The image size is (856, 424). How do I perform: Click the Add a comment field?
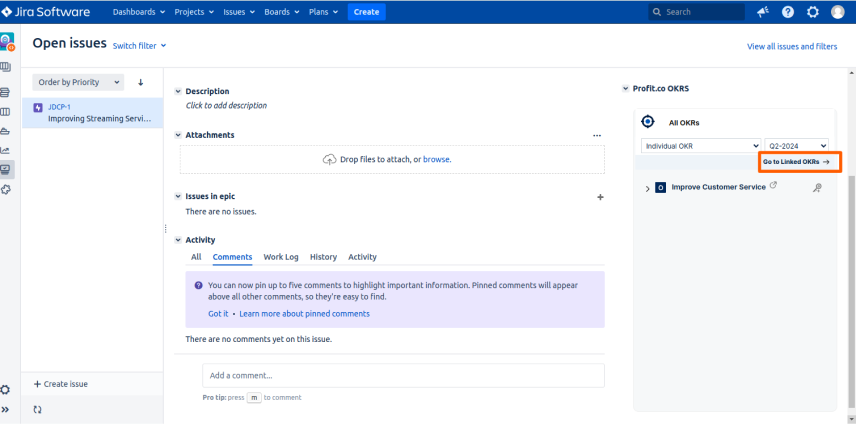[403, 375]
